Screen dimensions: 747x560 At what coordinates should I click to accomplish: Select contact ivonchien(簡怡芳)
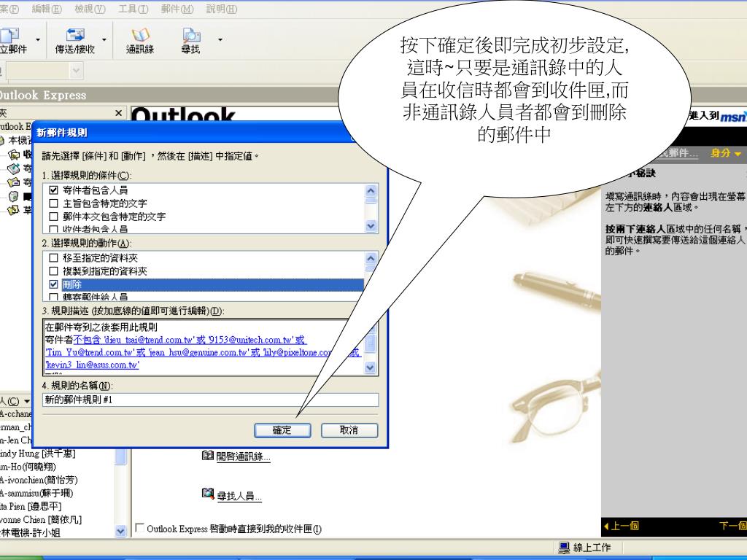tap(39, 480)
